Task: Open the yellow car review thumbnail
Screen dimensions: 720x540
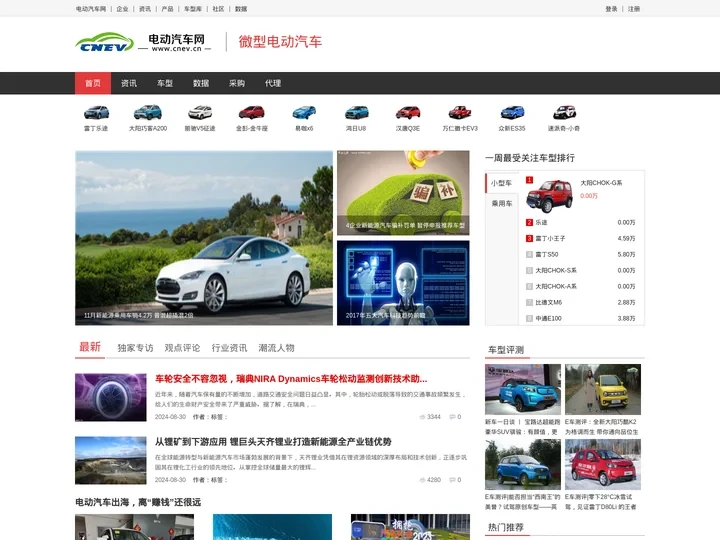Action: 603,389
